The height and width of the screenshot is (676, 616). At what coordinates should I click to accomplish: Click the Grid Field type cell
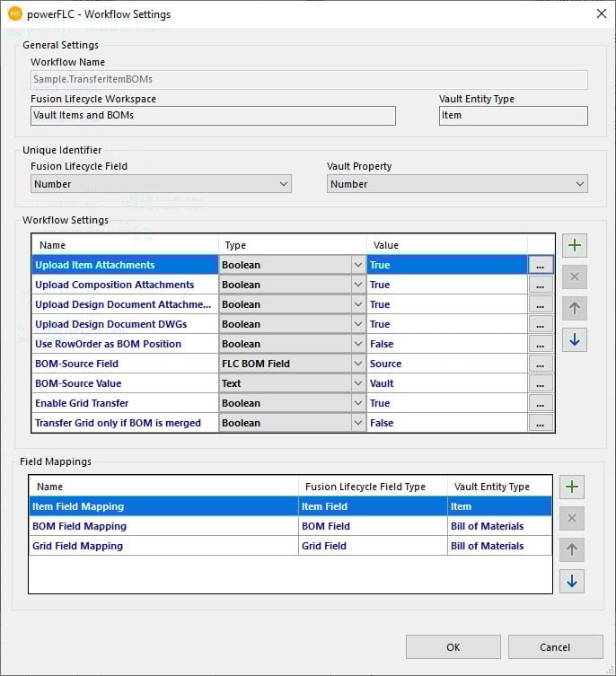[373, 546]
